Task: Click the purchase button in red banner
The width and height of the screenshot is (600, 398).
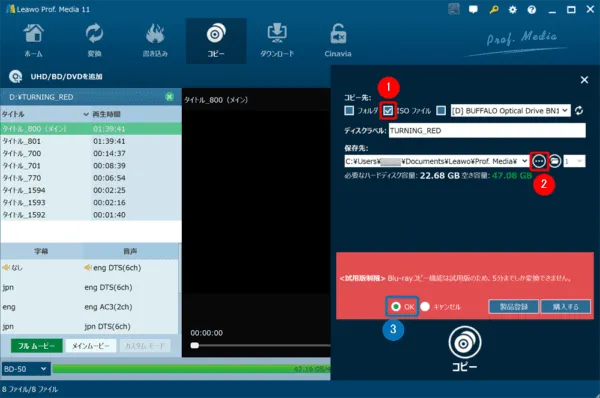Action: (565, 307)
